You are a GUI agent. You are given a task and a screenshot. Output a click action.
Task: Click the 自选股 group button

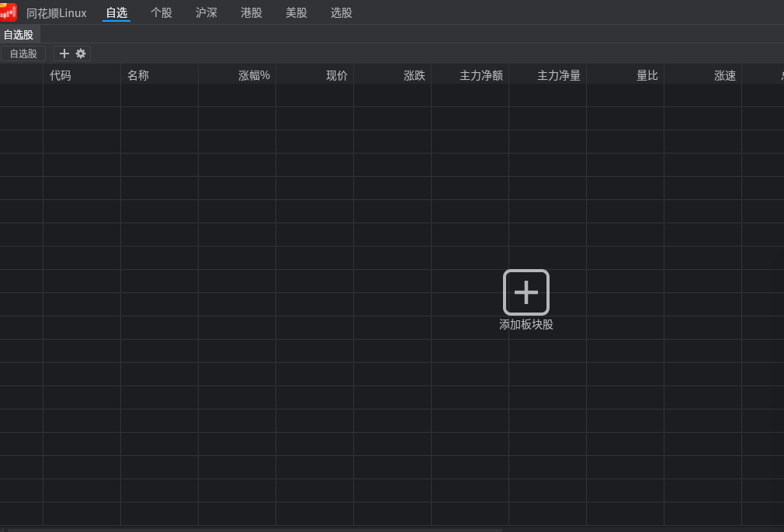click(23, 54)
